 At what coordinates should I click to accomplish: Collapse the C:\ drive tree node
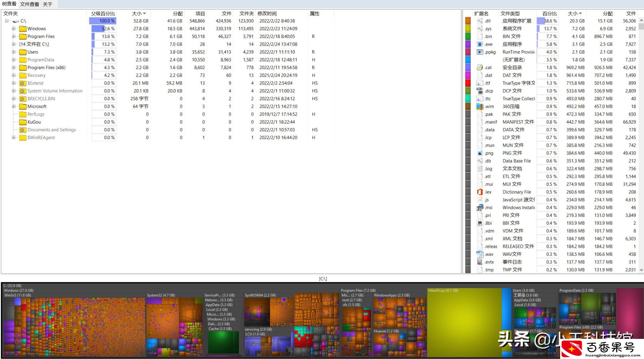coord(7,21)
